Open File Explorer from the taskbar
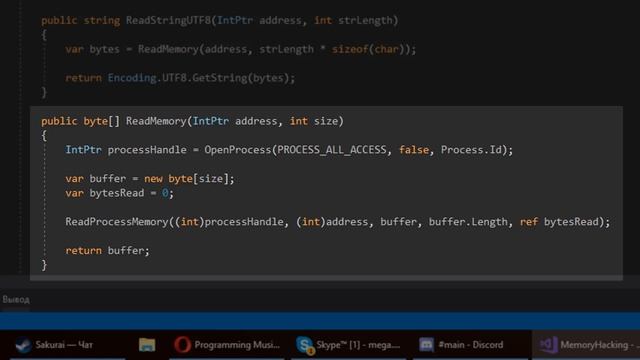640x360 pixels. click(147, 345)
